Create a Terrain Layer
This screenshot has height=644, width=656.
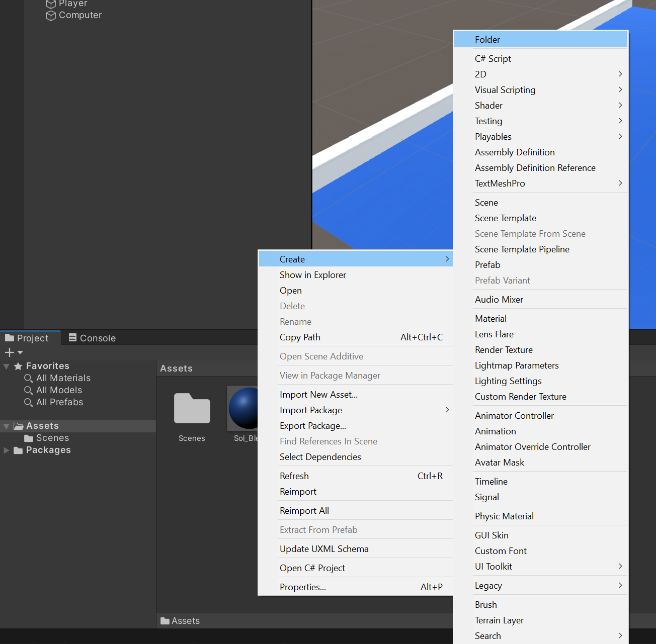coord(541,620)
